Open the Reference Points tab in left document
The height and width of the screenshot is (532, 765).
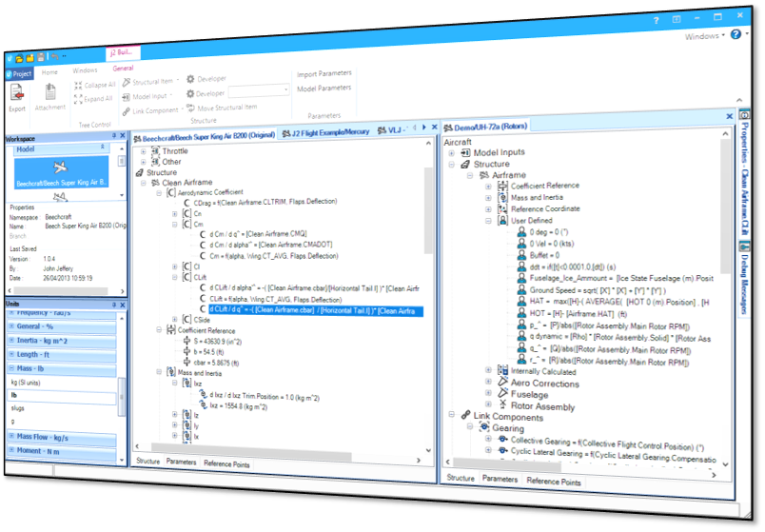(226, 463)
